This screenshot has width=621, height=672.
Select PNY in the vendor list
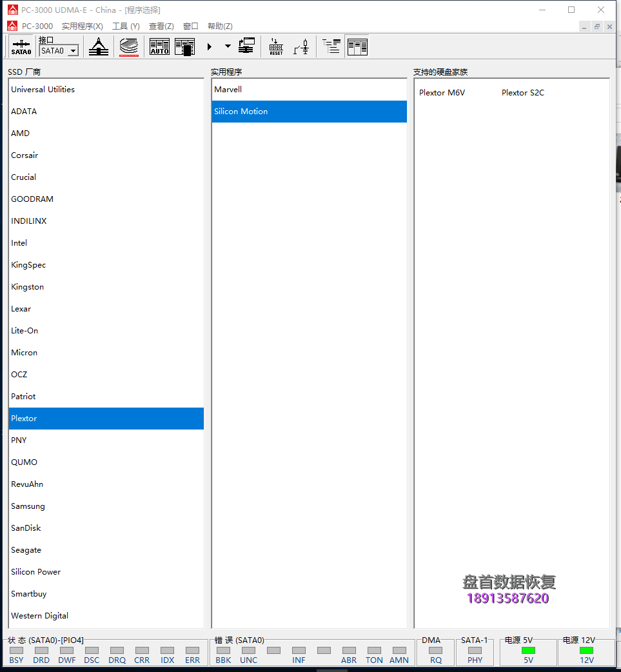tap(106, 440)
